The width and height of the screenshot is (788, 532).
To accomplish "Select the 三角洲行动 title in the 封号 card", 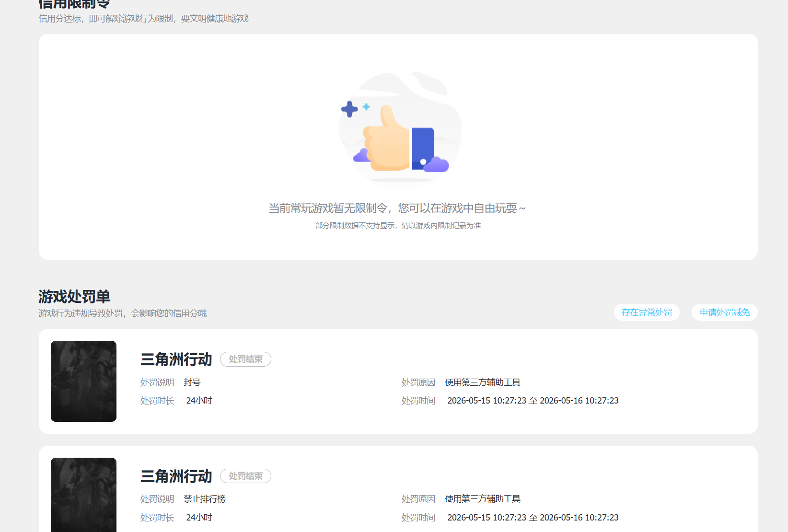I will tap(176, 359).
